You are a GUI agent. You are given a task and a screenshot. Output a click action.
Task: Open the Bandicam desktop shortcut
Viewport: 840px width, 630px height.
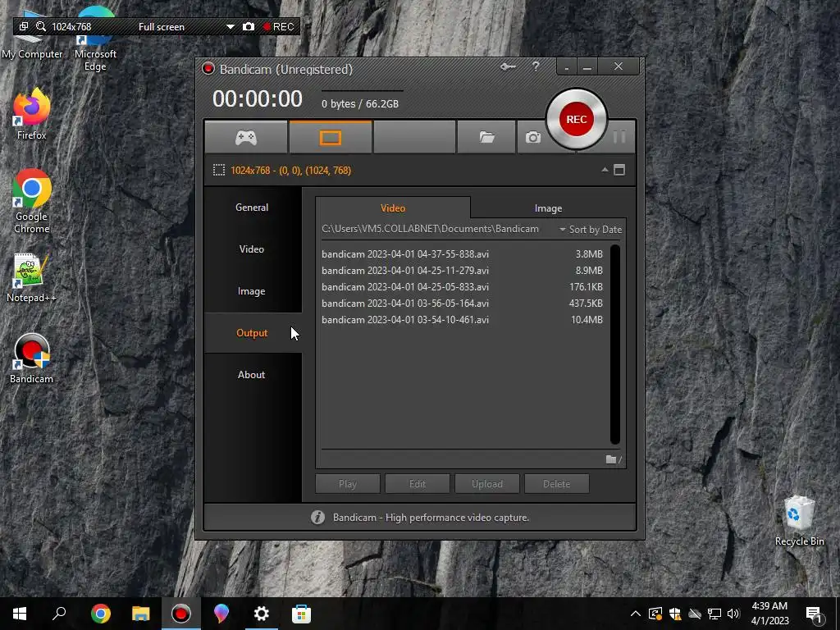point(31,358)
